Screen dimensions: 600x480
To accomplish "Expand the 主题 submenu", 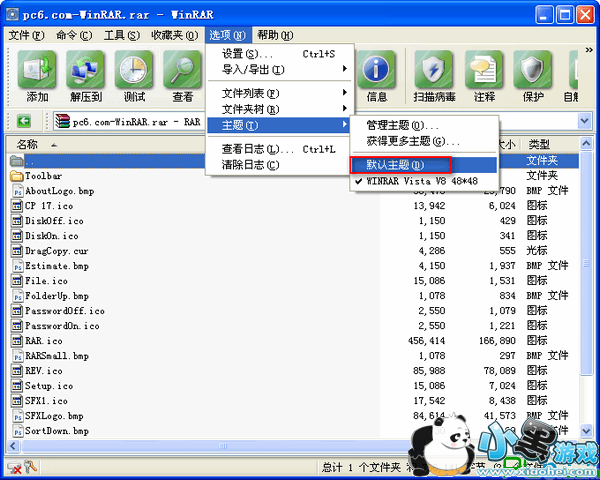I will [x=279, y=125].
